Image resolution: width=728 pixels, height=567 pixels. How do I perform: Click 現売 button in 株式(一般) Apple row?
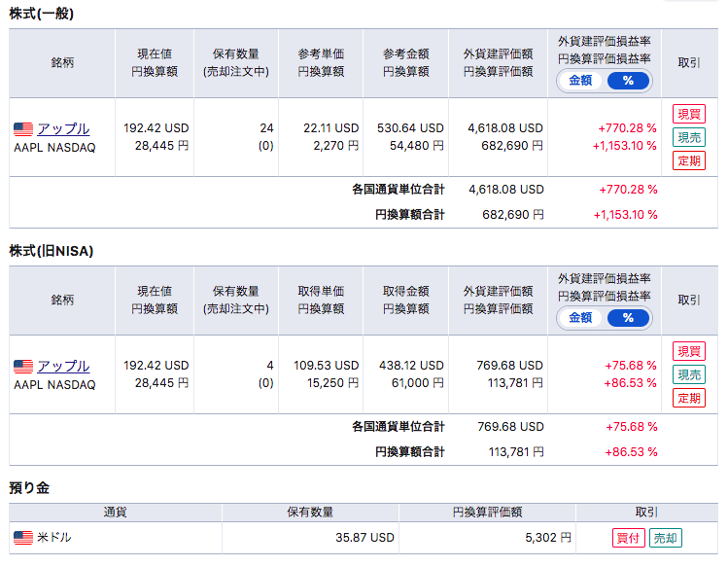pos(688,137)
